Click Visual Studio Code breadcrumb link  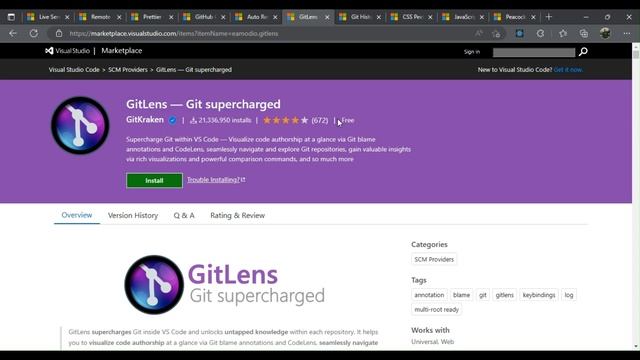[x=74, y=70]
